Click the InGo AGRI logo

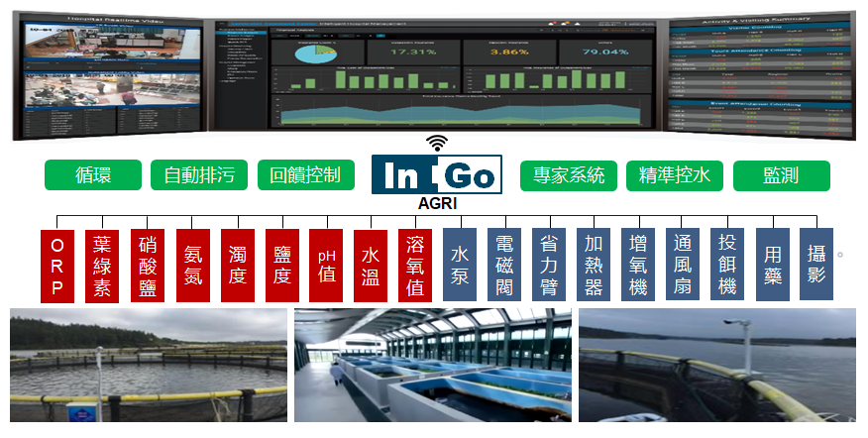[437, 175]
